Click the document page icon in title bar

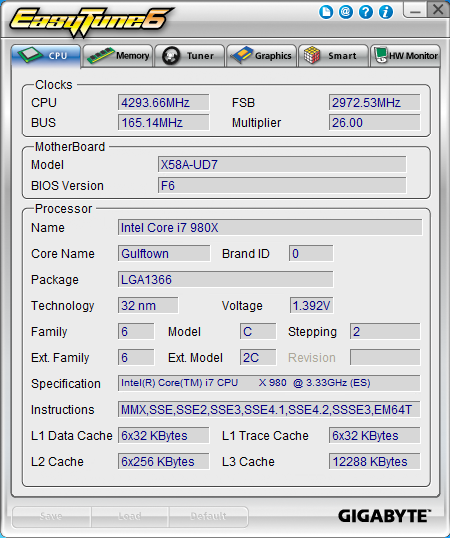326,12
